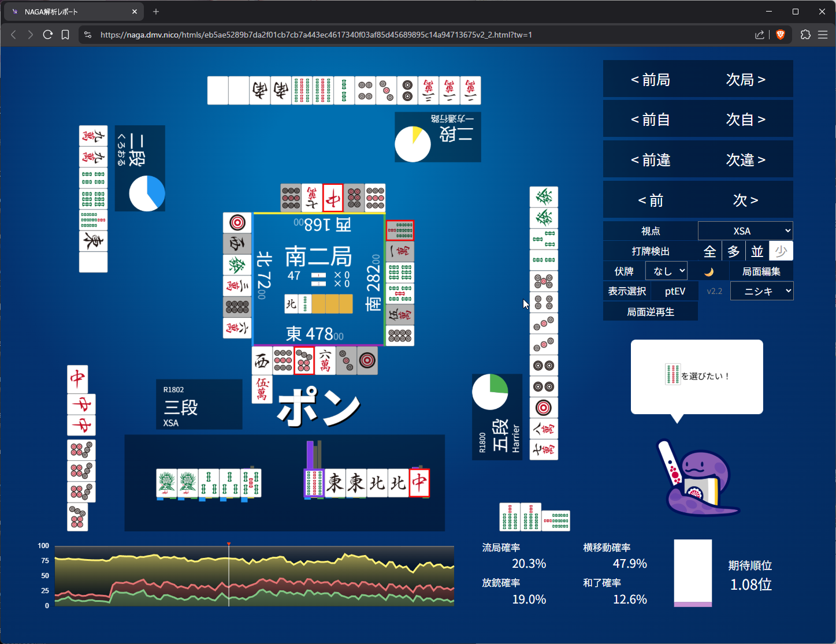The image size is (836, 644).
Task: Expand the 伏牌 なし dropdown
Action: tap(666, 271)
